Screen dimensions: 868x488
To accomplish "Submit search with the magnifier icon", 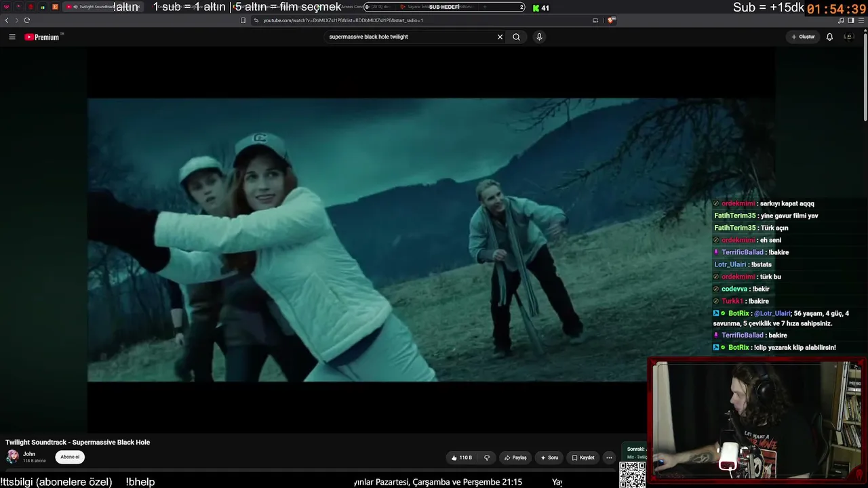I will coord(517,37).
